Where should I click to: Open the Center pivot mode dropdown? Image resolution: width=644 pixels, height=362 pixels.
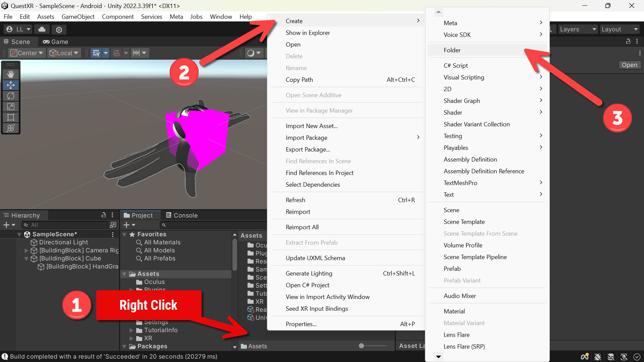[27, 53]
